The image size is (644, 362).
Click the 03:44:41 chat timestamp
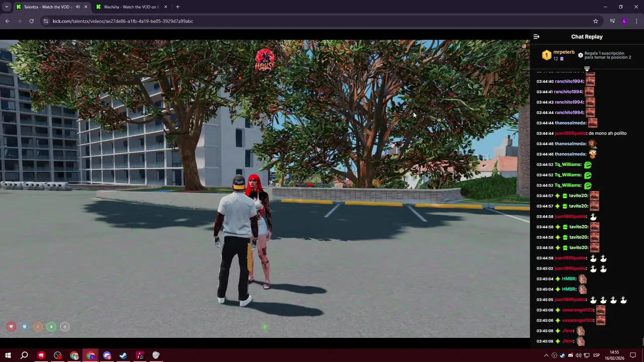point(545,92)
